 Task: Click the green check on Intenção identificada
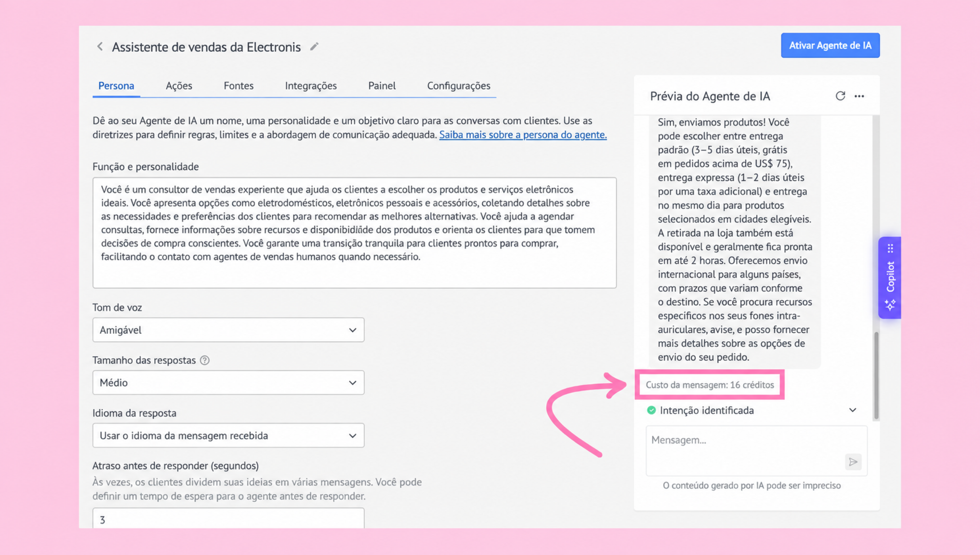pyautogui.click(x=651, y=410)
